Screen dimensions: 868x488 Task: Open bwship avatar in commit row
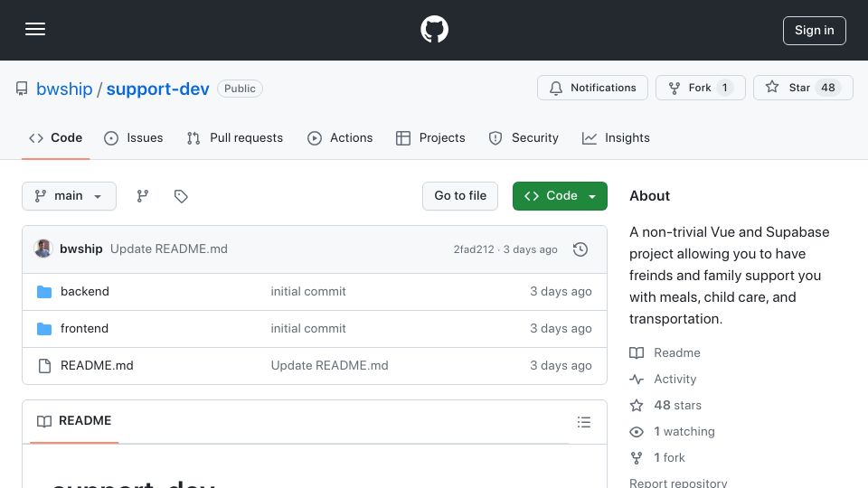pyautogui.click(x=43, y=249)
